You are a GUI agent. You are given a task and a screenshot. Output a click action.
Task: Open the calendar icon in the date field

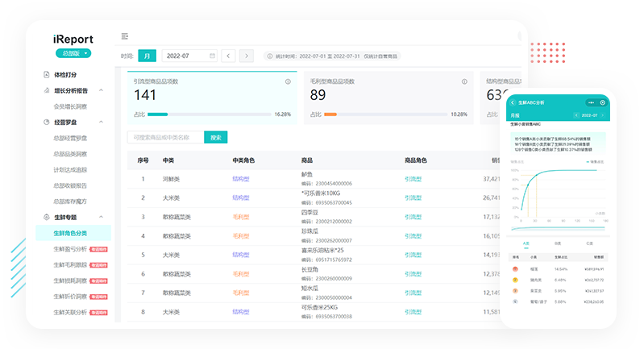(x=212, y=56)
